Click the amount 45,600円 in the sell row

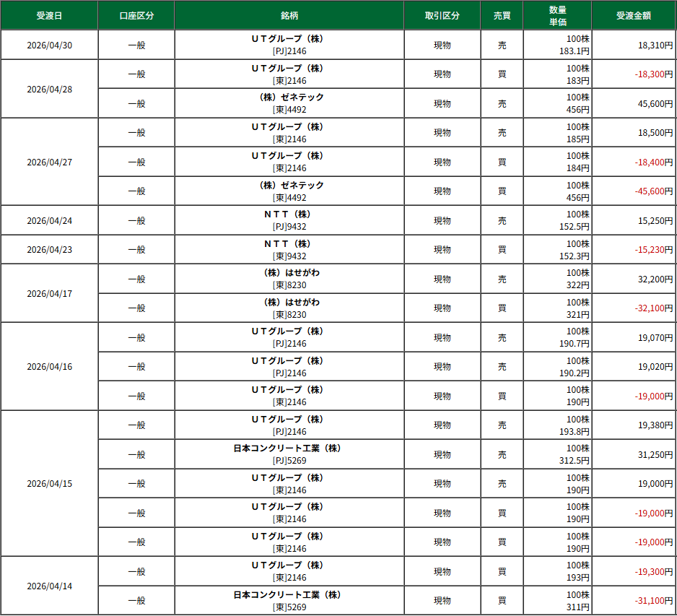(x=655, y=104)
